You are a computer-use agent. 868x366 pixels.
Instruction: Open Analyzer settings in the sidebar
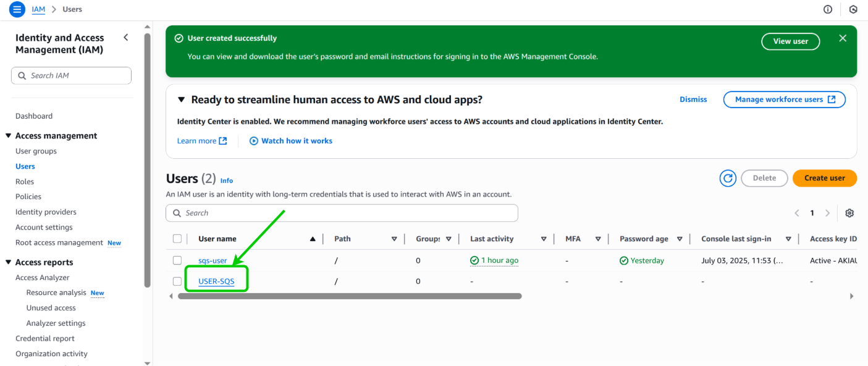[56, 323]
